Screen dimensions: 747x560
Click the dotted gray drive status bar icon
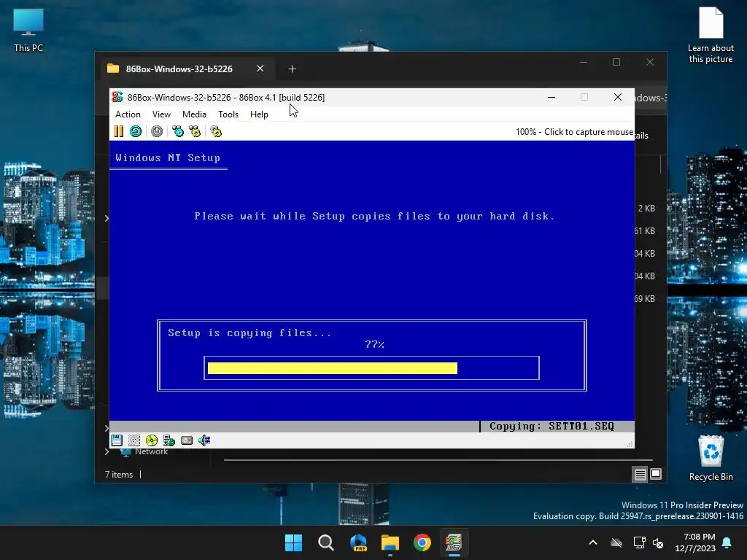tap(134, 440)
